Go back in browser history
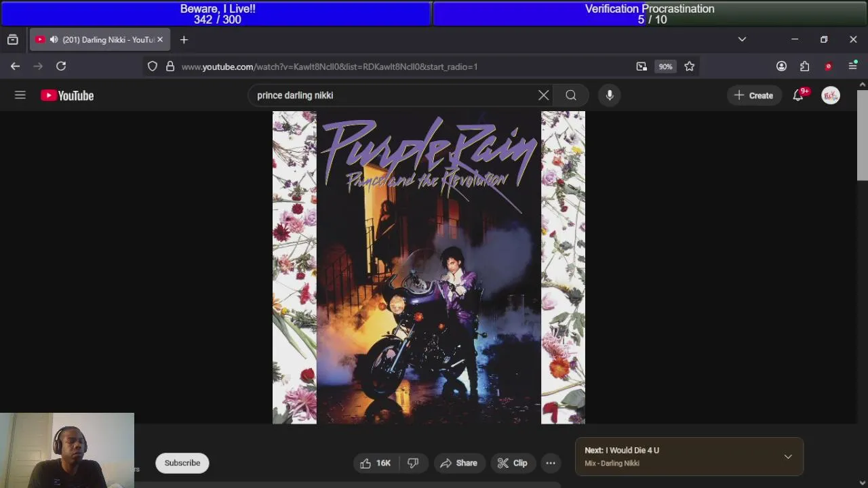The image size is (868, 488). [x=15, y=66]
